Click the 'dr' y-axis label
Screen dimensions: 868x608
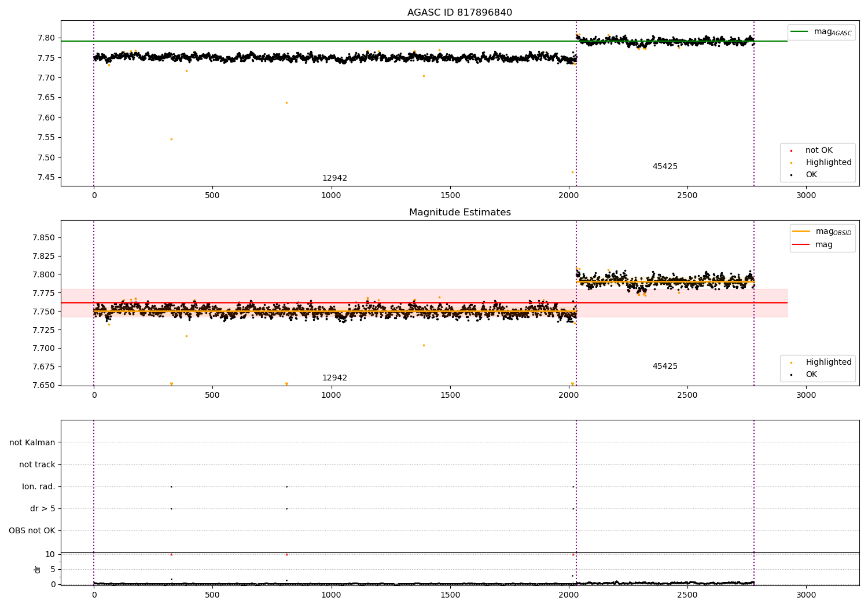click(38, 569)
